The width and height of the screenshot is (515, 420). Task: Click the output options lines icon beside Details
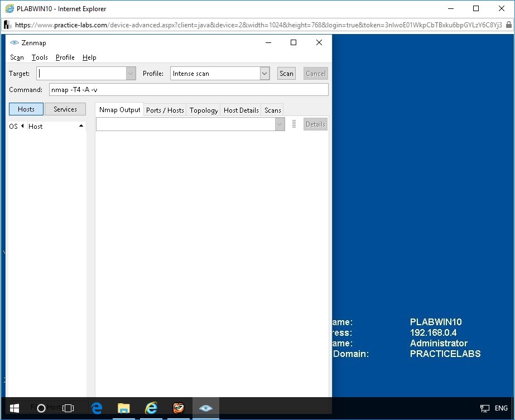click(x=294, y=124)
